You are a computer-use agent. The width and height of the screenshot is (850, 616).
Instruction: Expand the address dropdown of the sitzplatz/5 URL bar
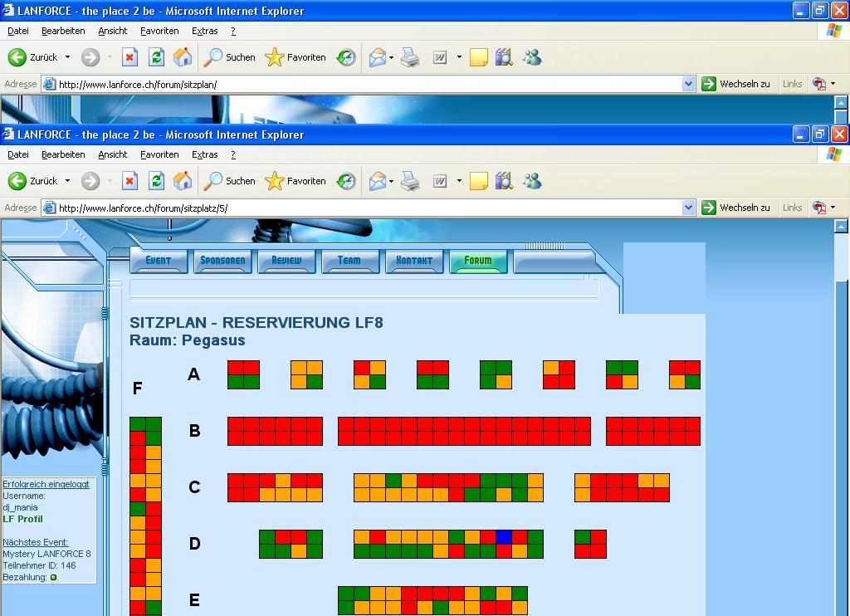coord(688,208)
